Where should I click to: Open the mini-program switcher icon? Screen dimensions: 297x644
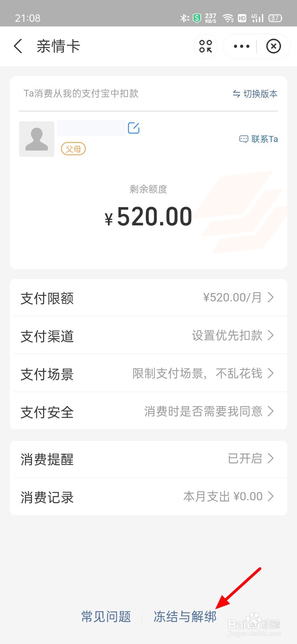click(x=206, y=46)
